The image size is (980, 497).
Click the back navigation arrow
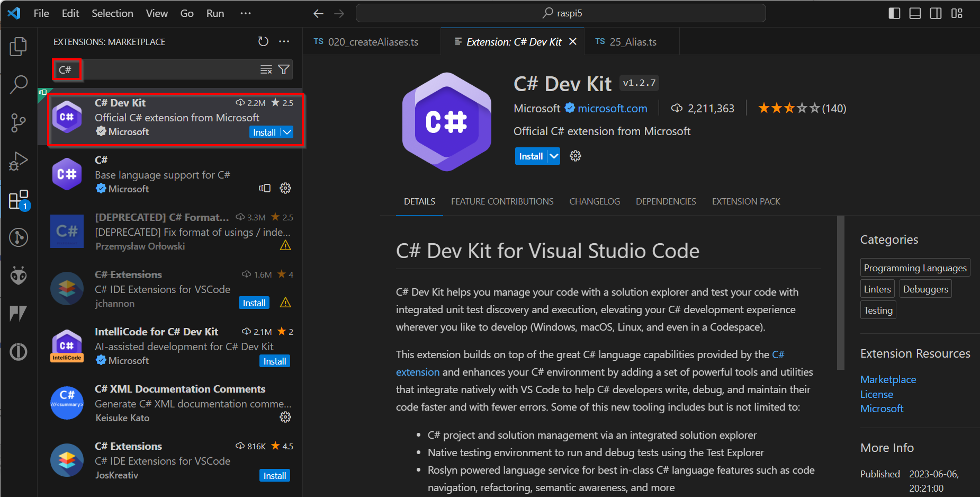(318, 13)
